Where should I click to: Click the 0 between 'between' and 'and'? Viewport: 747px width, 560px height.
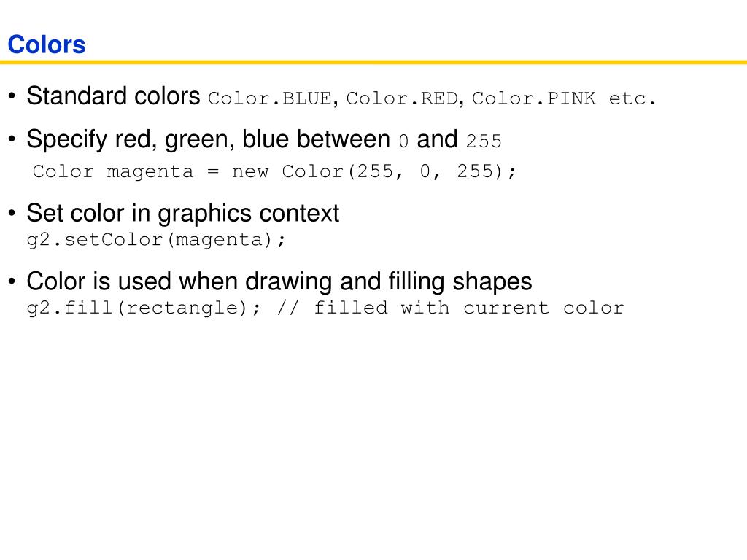coord(403,141)
